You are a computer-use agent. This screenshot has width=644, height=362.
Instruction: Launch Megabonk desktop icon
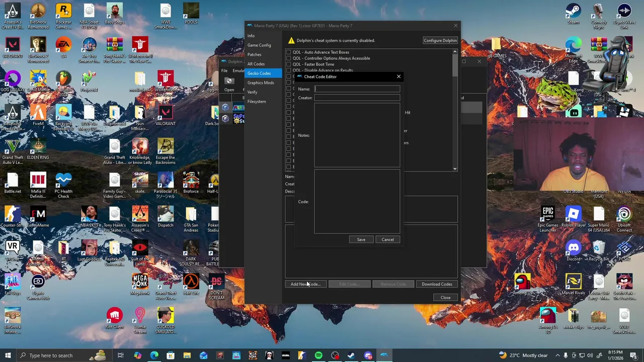(x=140, y=284)
